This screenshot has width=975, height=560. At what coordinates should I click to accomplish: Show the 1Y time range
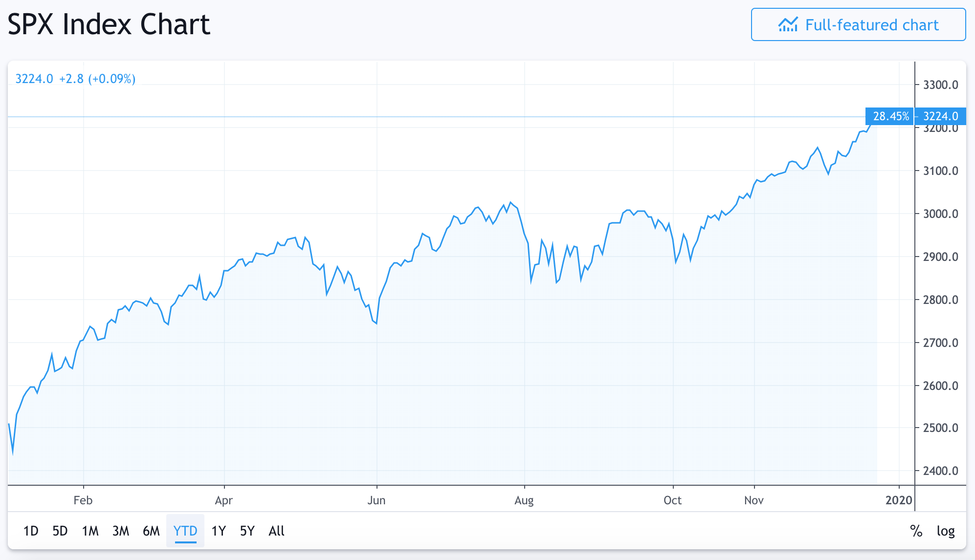[x=218, y=531]
